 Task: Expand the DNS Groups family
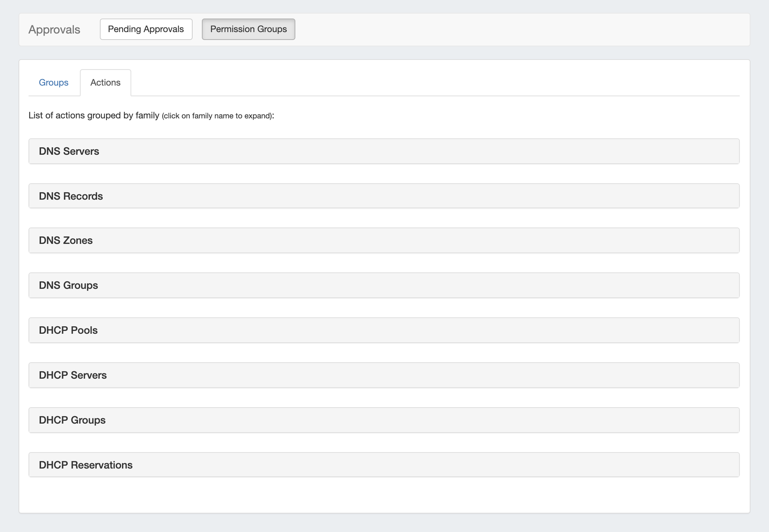[x=68, y=285]
